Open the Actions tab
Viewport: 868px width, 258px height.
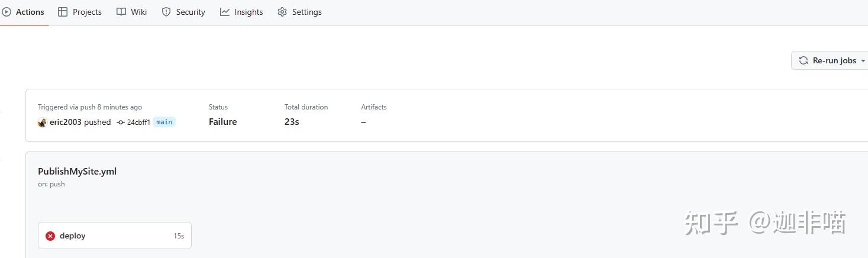(x=30, y=12)
